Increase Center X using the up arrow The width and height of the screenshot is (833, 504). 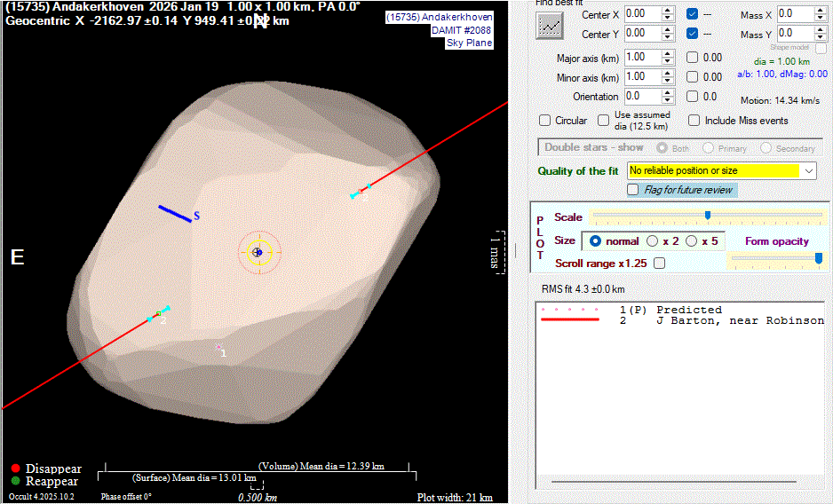(667, 10)
